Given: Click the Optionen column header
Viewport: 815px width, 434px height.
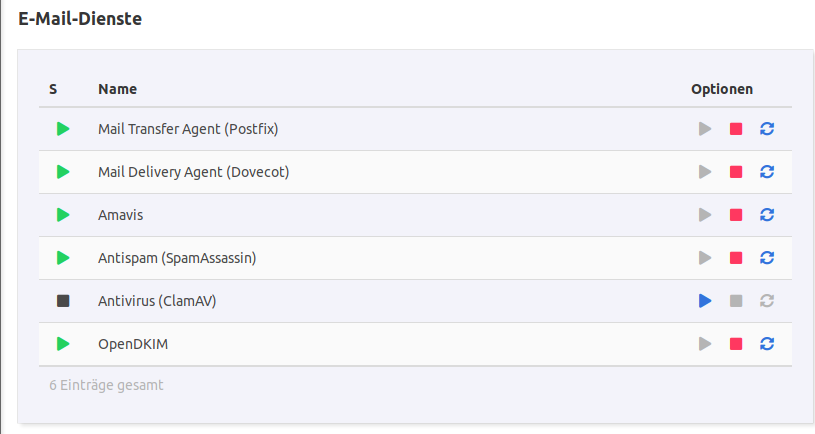Looking at the screenshot, I should pos(721,89).
